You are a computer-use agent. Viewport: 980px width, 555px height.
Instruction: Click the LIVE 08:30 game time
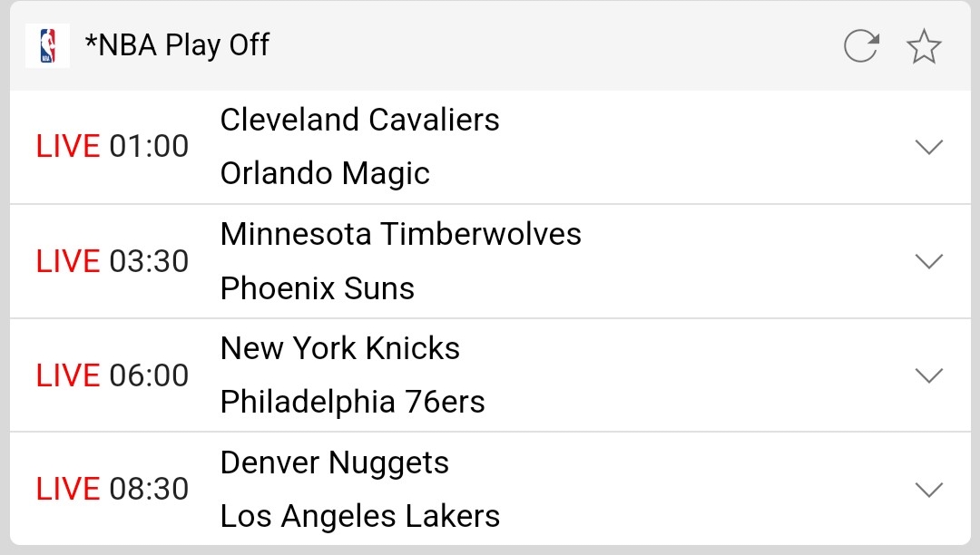click(x=113, y=490)
